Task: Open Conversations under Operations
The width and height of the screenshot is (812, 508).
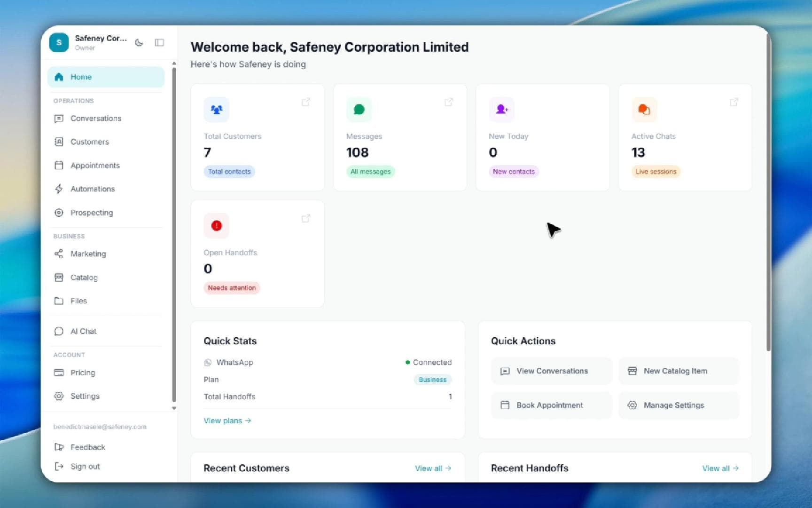Action: (x=95, y=118)
